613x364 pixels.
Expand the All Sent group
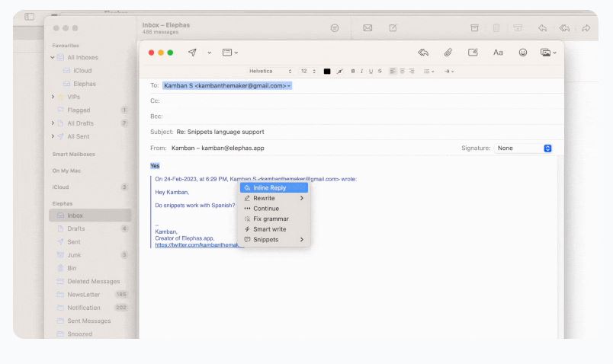tap(53, 136)
